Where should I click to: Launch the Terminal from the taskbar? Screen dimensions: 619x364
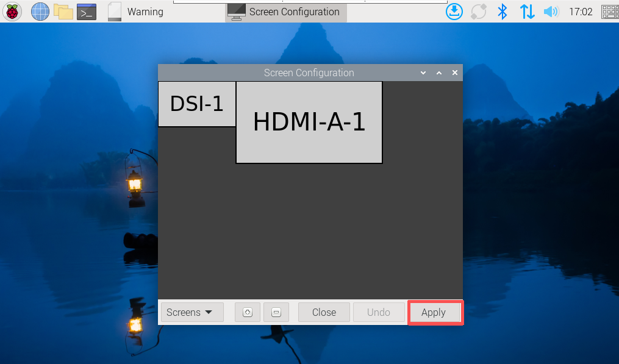pyautogui.click(x=87, y=11)
